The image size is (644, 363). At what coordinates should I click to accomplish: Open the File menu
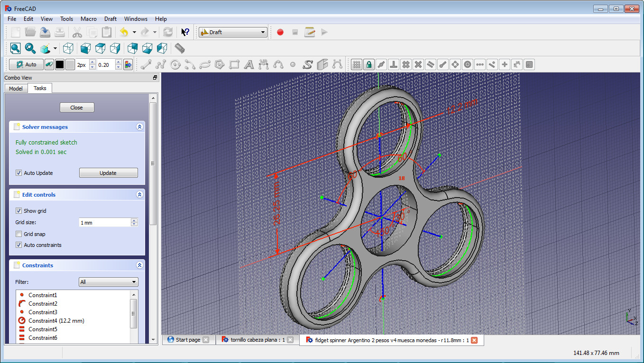coord(12,19)
